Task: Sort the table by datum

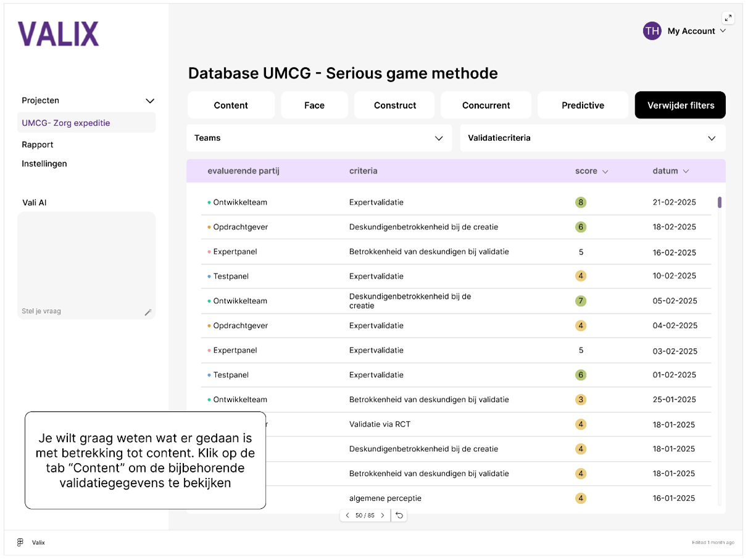Action: [x=686, y=172]
